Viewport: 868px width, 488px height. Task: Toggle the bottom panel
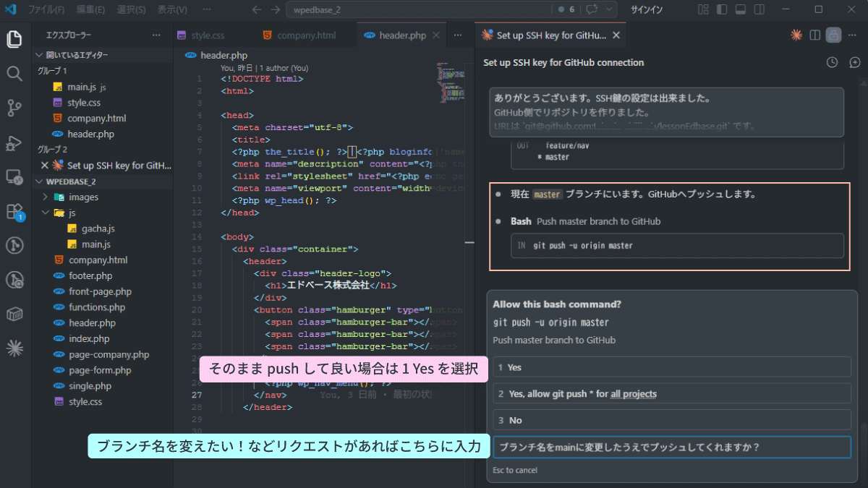click(740, 9)
